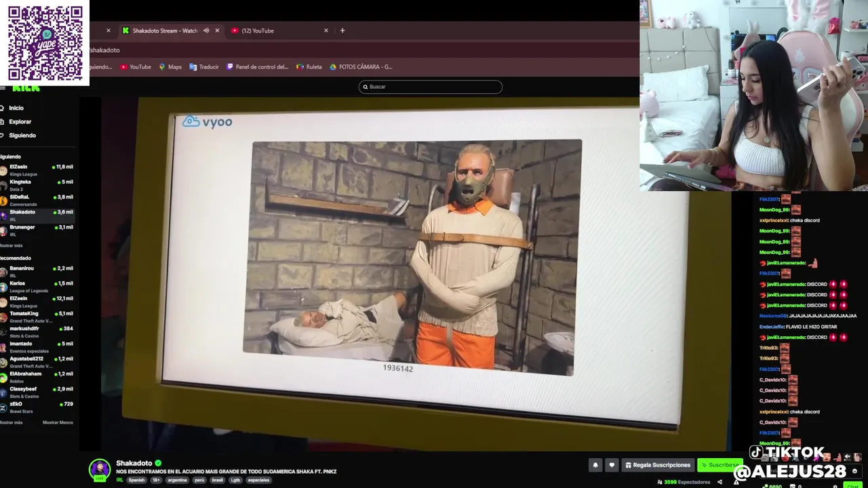Collapse list with Mostrar Menos

pos(58,422)
